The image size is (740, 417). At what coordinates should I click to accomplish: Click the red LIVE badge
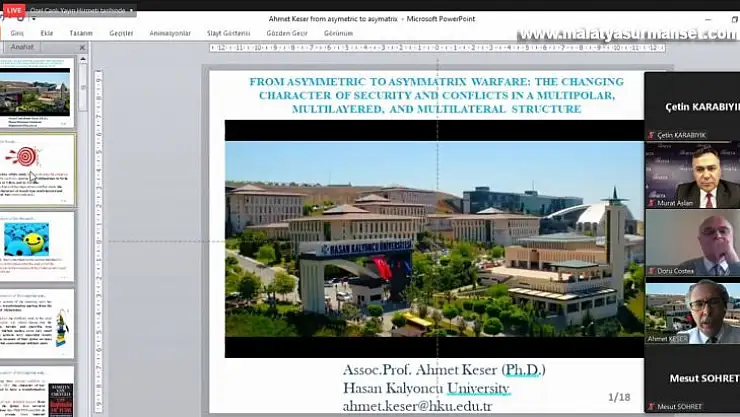13,9
